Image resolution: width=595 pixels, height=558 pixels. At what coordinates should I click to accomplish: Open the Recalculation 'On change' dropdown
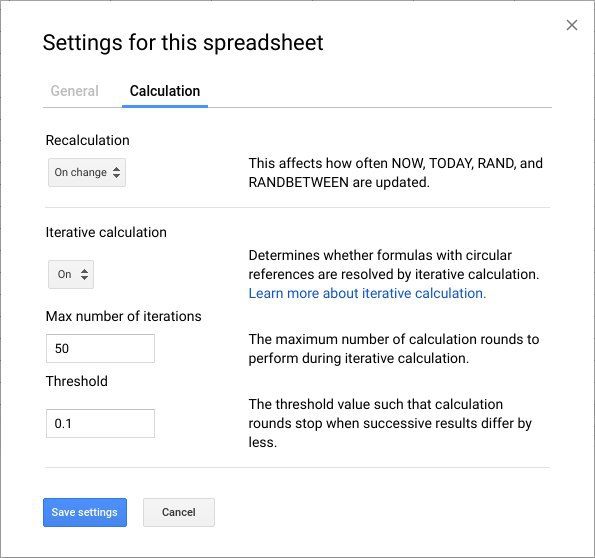(x=87, y=172)
